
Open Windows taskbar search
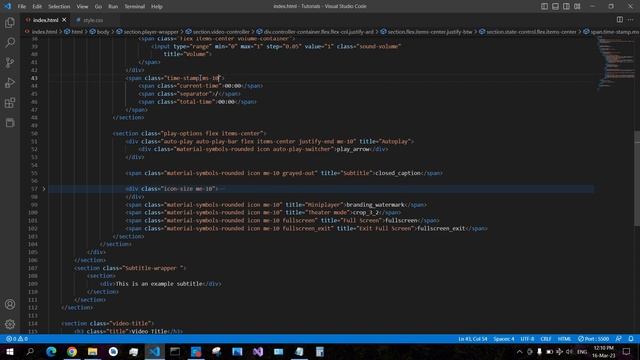point(30,351)
